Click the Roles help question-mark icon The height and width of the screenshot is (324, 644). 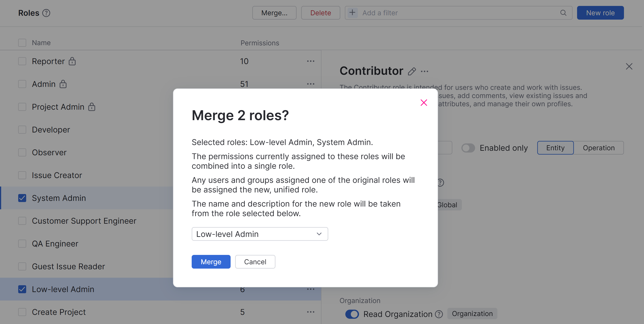pos(46,13)
